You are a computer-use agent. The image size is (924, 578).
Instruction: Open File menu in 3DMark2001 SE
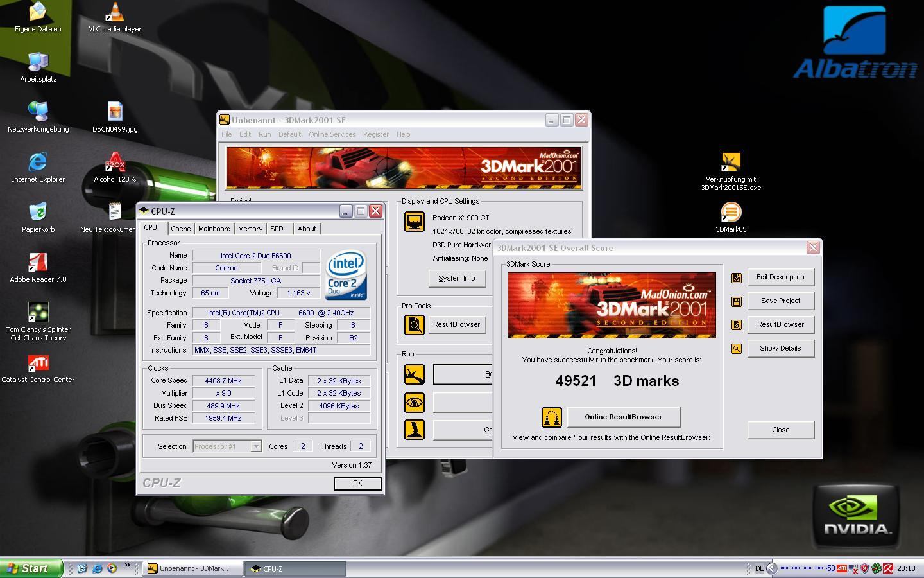tap(227, 134)
